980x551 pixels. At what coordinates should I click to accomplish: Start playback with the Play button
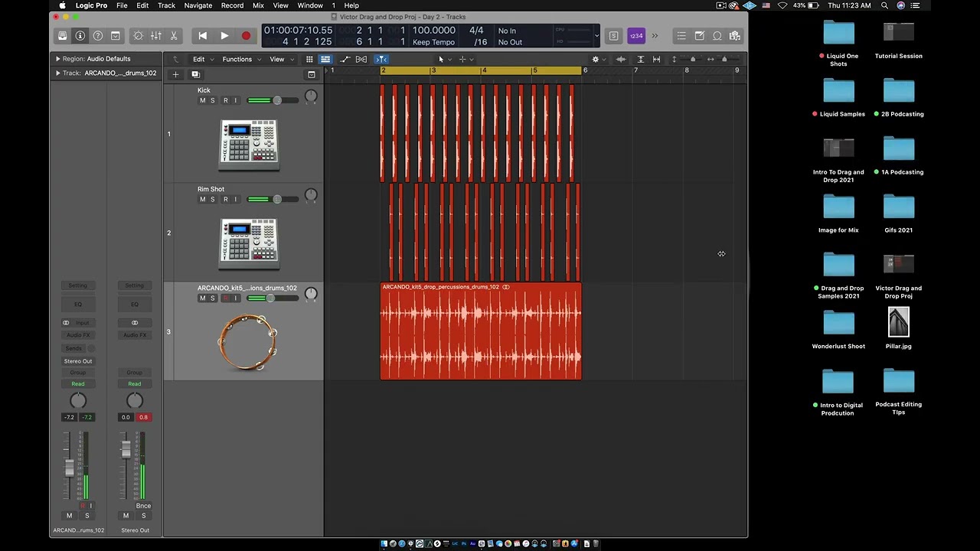(224, 36)
